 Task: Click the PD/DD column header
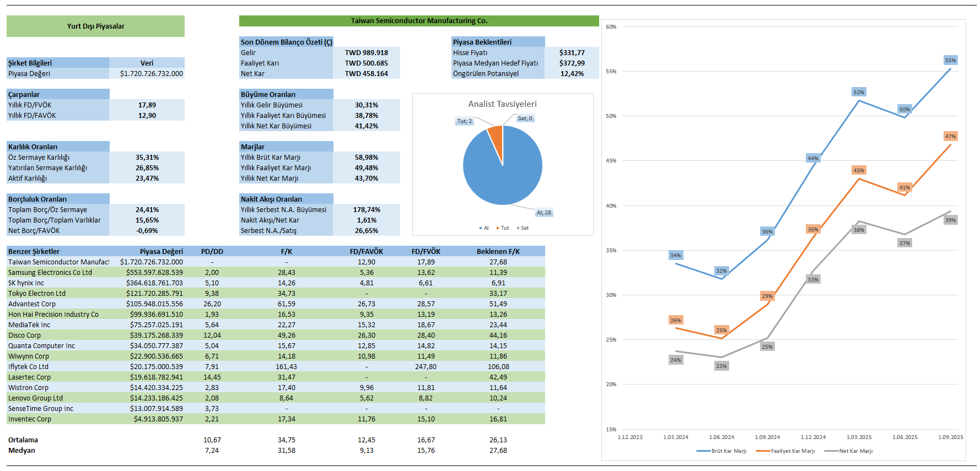tap(212, 252)
